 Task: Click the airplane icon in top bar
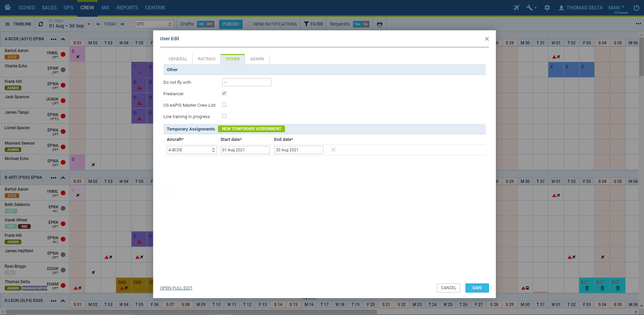pyautogui.click(x=516, y=7)
